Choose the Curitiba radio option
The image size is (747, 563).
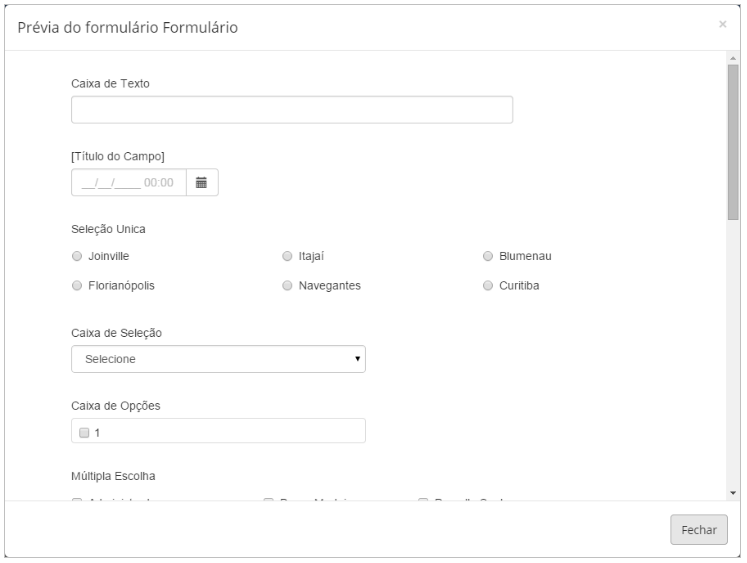point(487,285)
